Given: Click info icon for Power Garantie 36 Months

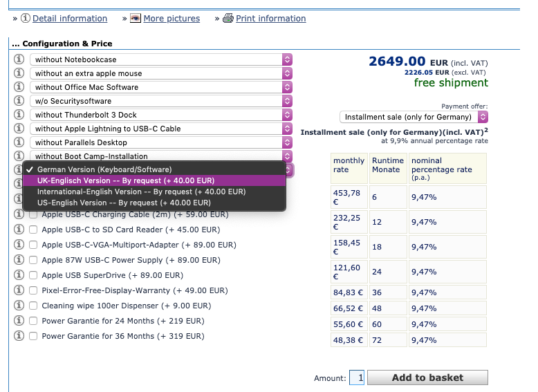Looking at the screenshot, I should point(19,335).
